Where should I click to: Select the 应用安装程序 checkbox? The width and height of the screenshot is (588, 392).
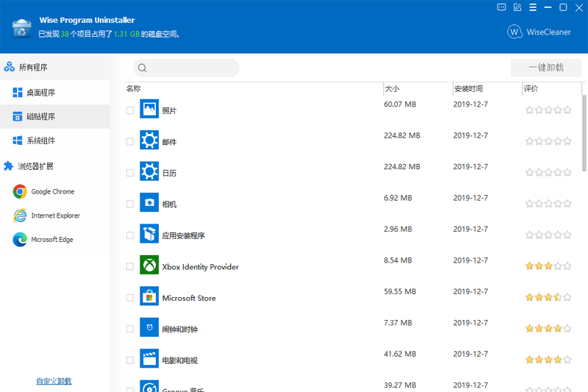coord(130,235)
